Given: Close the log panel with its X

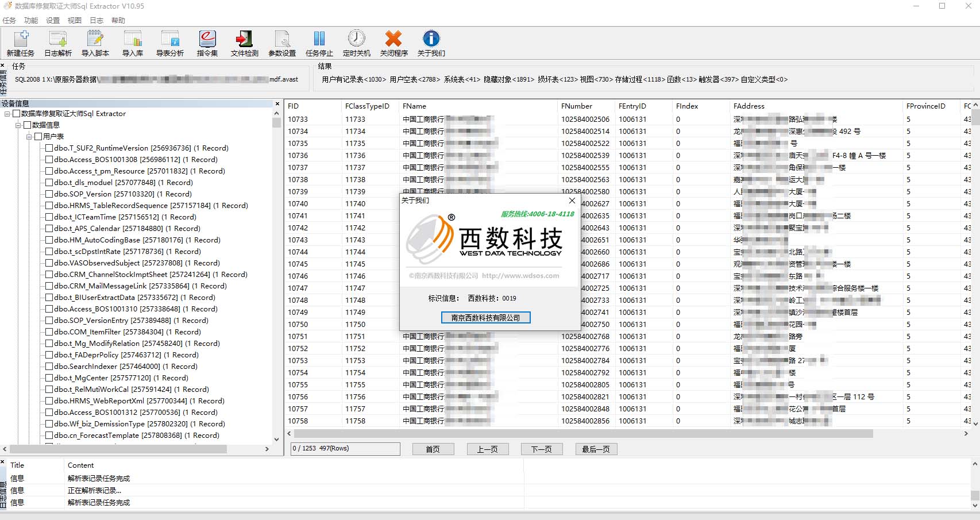Looking at the screenshot, I should (3, 462).
